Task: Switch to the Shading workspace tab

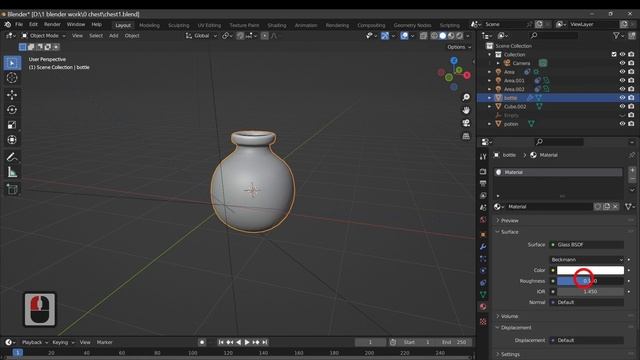Action: coord(277,25)
